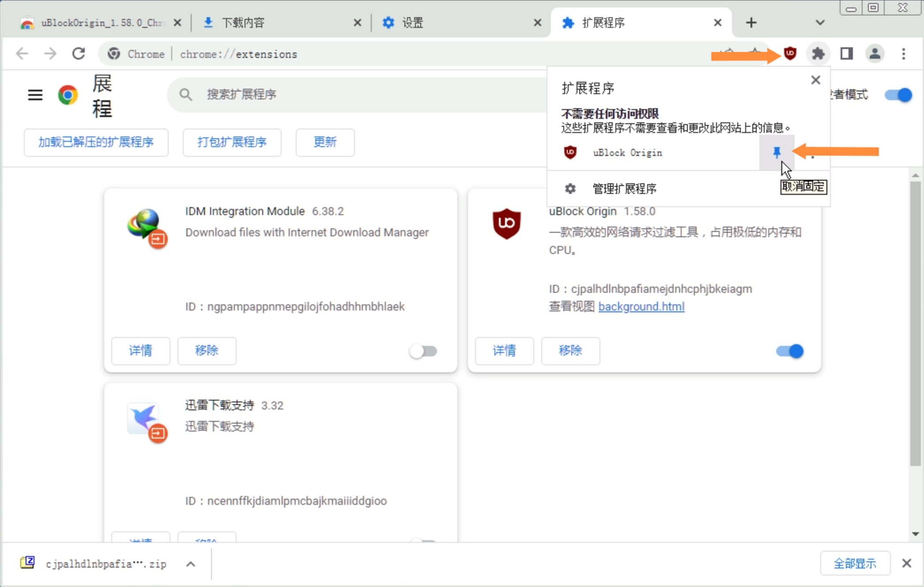The image size is (924, 587).
Task: Turn off developer mode switch
Action: pos(898,95)
